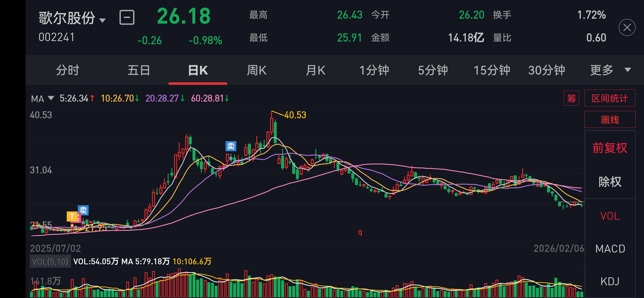Click the blue 卖 marker near the peak
Screen dimensions: 644x298
pyautogui.click(x=230, y=146)
